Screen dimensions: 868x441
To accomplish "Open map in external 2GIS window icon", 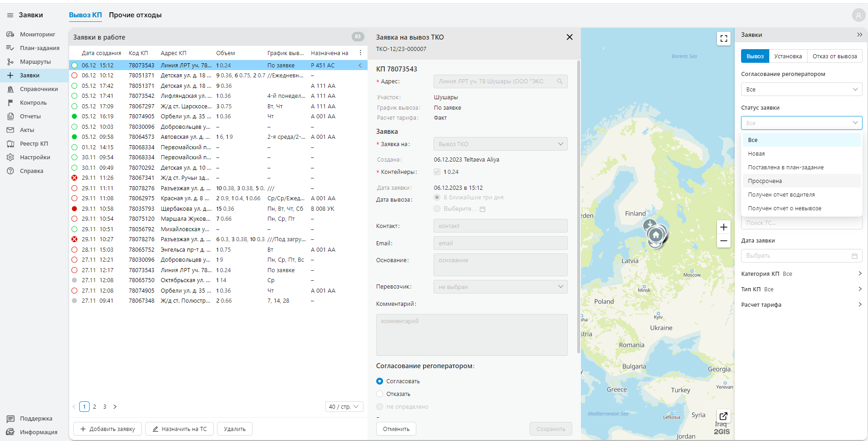I will 723,416.
